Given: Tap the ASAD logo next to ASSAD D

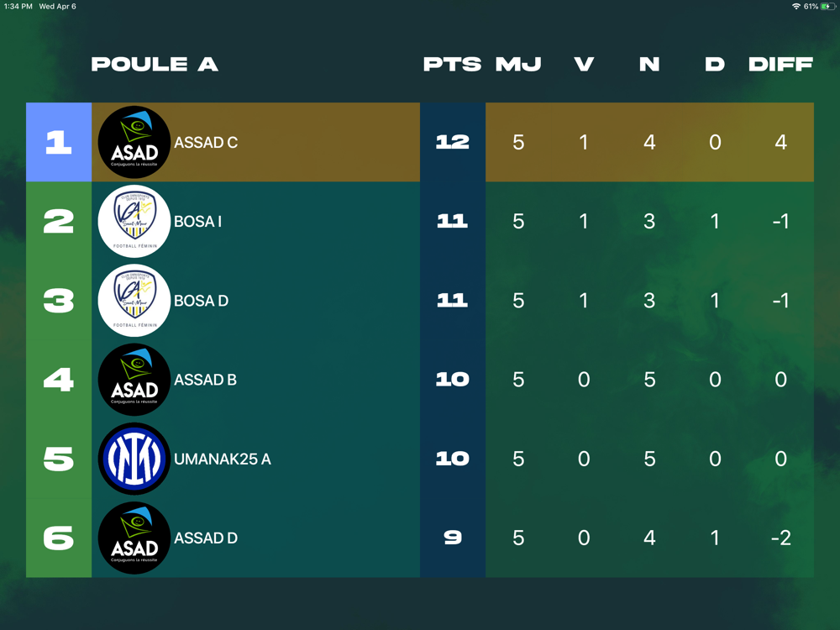Looking at the screenshot, I should (x=134, y=538).
